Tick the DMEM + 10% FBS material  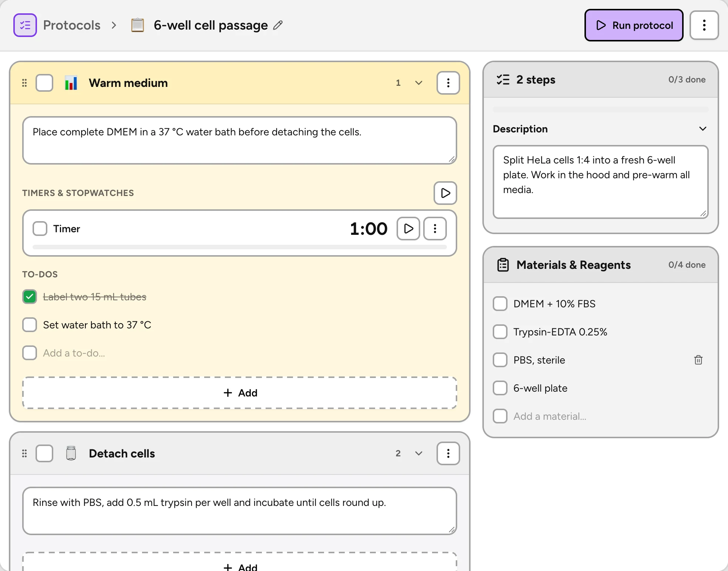(500, 304)
